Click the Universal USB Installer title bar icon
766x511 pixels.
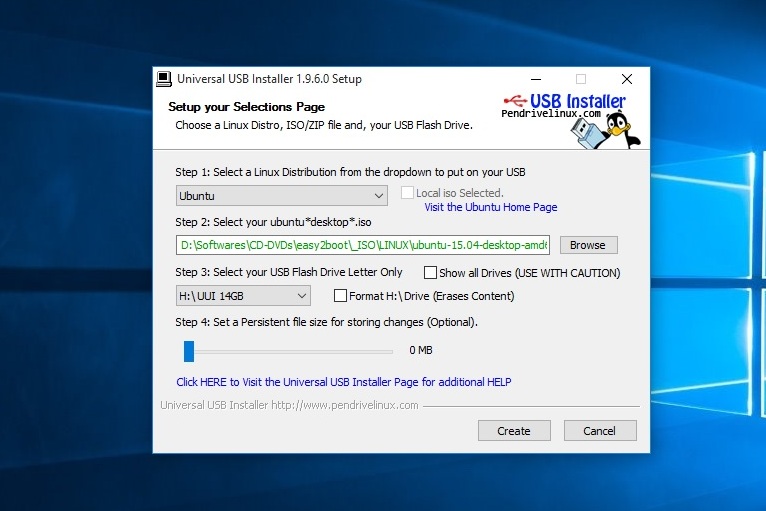[164, 79]
